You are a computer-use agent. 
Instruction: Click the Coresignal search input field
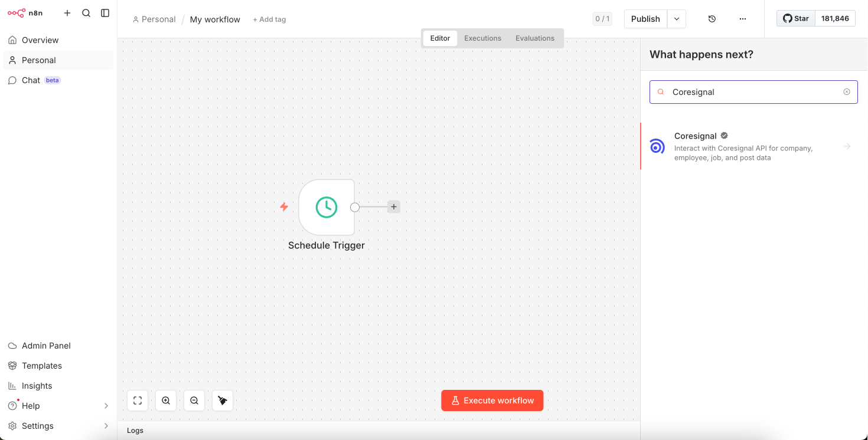(x=753, y=92)
